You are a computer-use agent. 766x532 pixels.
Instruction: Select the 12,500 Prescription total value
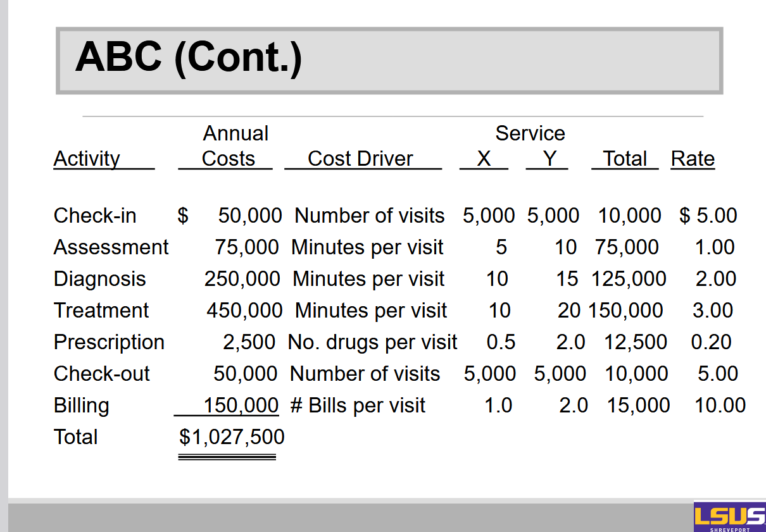pyautogui.click(x=635, y=342)
